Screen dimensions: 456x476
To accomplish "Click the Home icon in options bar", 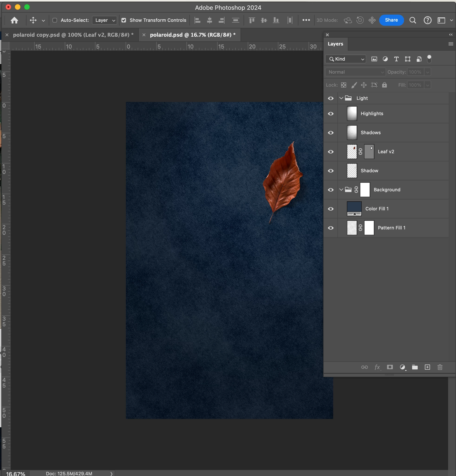I will coord(14,20).
